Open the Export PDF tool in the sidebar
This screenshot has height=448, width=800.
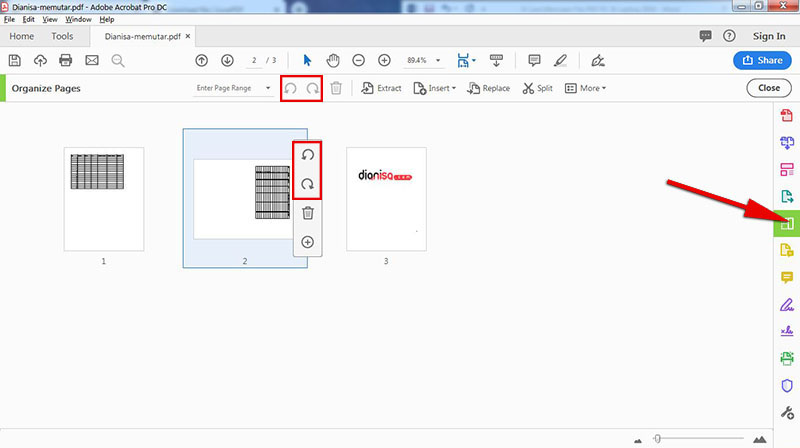(786, 196)
